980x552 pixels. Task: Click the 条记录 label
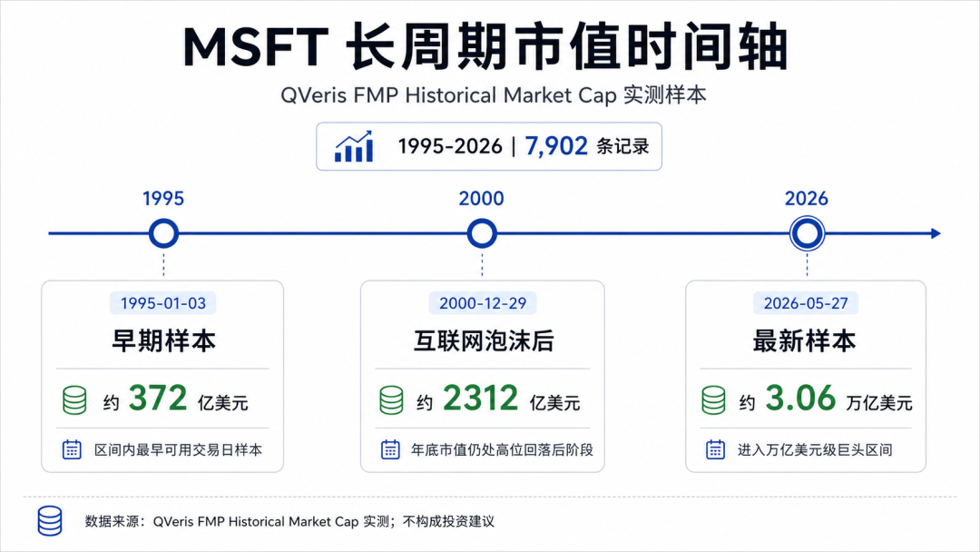pyautogui.click(x=622, y=147)
